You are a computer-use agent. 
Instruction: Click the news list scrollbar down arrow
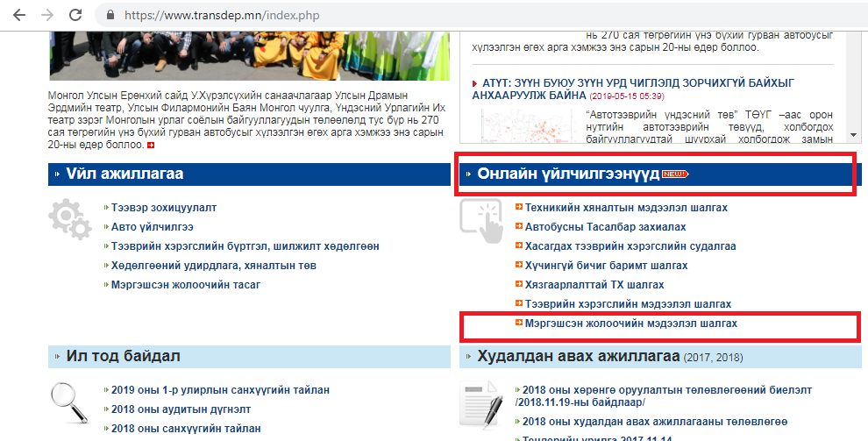tap(853, 135)
